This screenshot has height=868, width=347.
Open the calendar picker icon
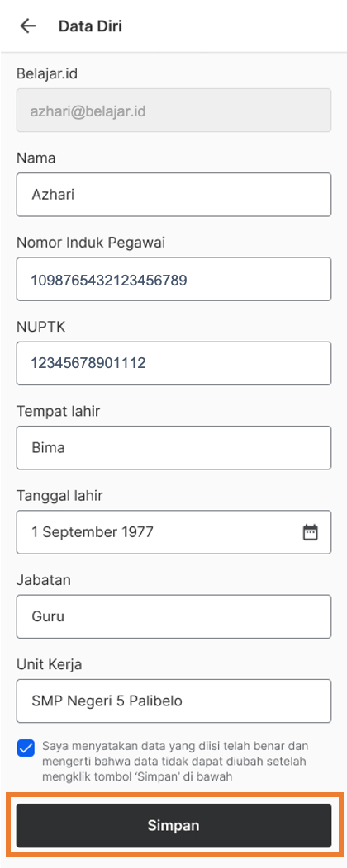pyautogui.click(x=310, y=532)
